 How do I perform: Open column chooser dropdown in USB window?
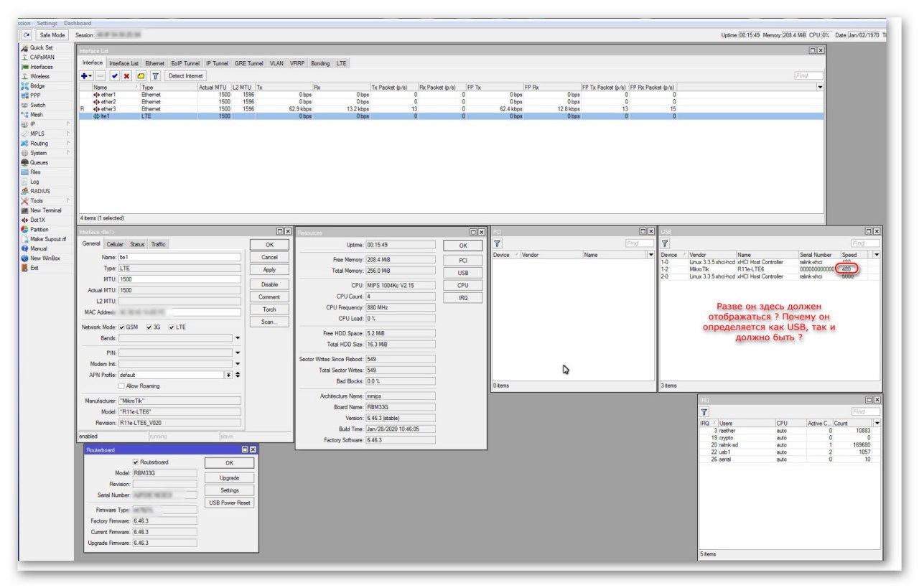[877, 254]
